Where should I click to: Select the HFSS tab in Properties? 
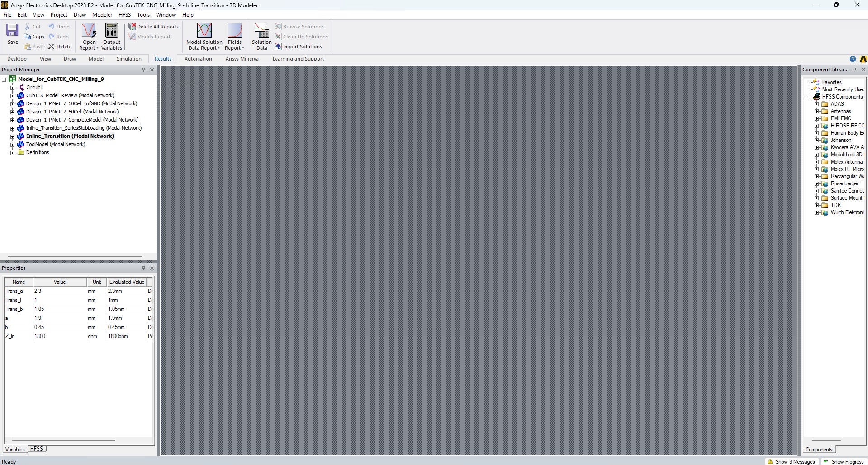(37, 449)
